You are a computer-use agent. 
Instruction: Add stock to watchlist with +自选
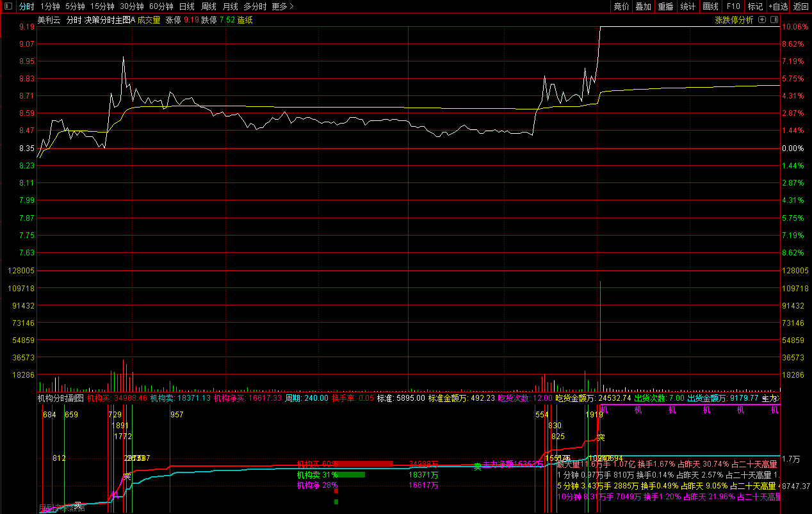(777, 6)
